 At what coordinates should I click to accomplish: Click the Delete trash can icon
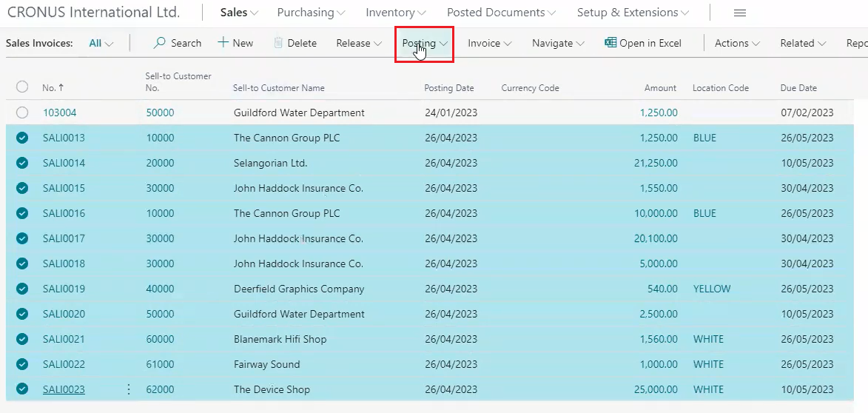tap(278, 43)
